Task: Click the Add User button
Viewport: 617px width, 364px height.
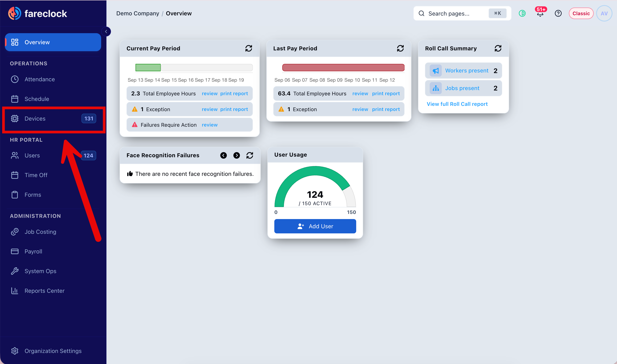Action: pos(315,226)
